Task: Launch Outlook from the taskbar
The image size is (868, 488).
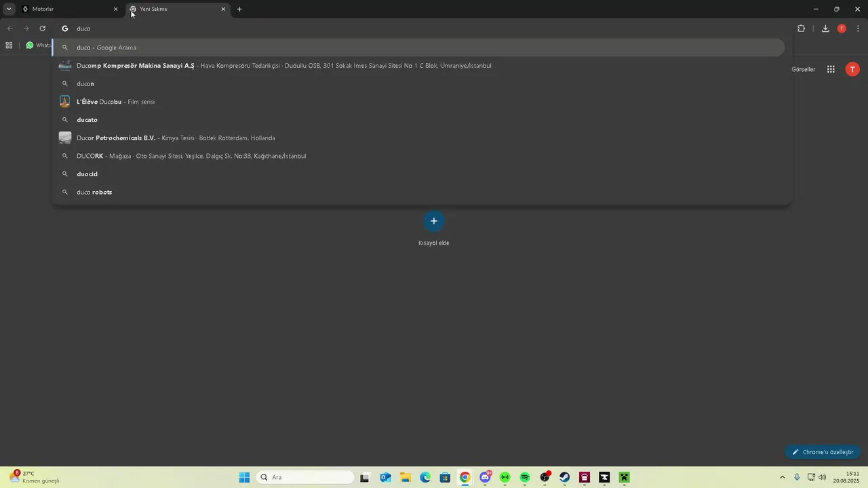Action: tap(385, 477)
